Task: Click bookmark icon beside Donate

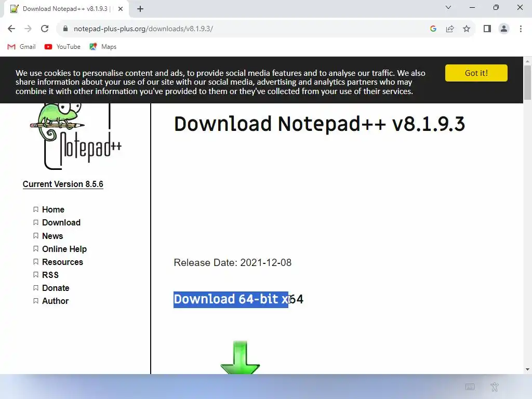Action: tap(36, 288)
